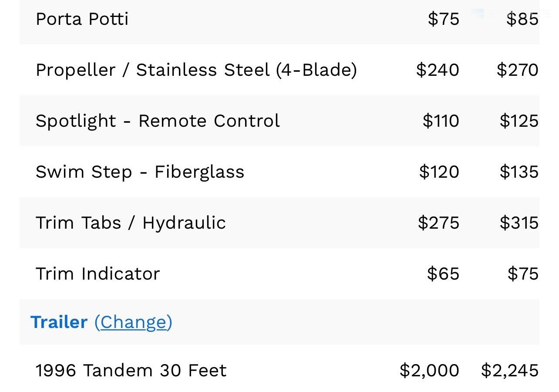Select the Trailer section heading

click(59, 322)
